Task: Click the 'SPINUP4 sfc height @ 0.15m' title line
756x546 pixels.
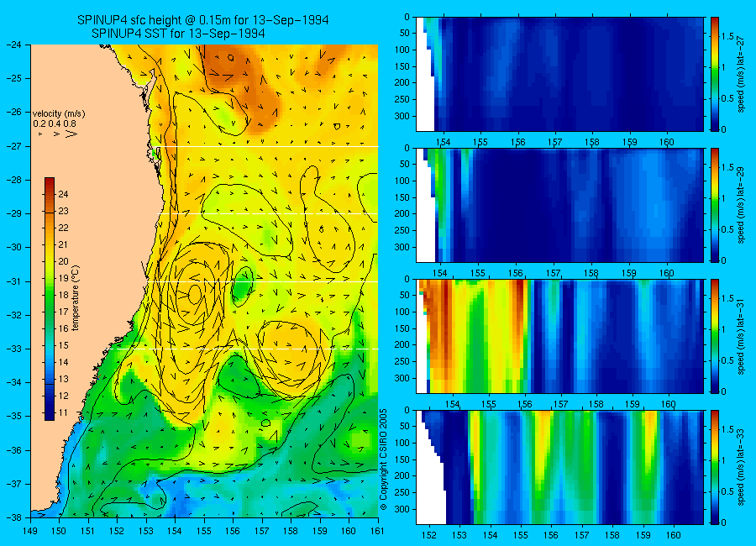Action: coord(203,20)
